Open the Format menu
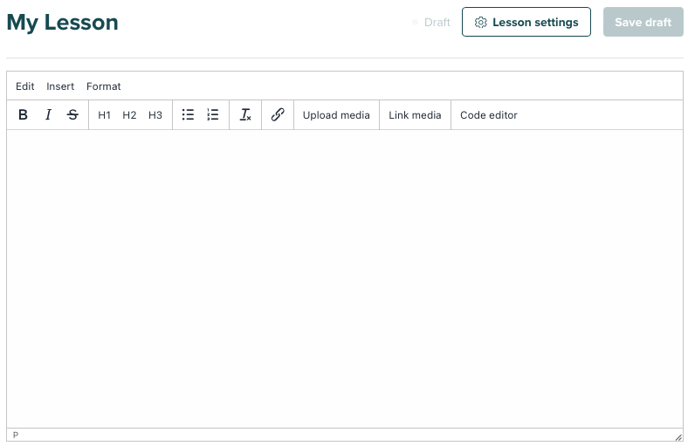The width and height of the screenshot is (688, 446). [103, 86]
